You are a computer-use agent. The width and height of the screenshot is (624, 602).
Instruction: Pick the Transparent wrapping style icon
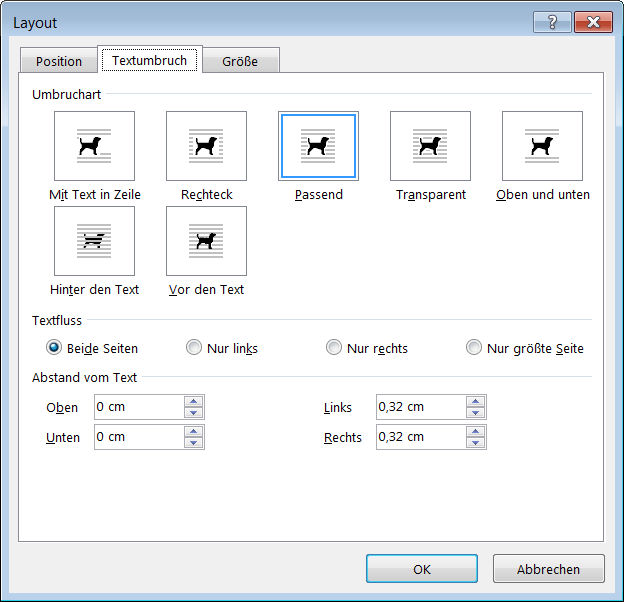(431, 146)
